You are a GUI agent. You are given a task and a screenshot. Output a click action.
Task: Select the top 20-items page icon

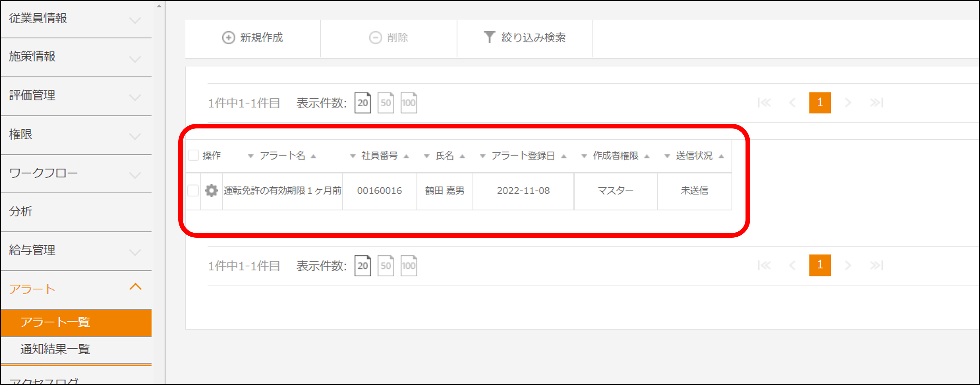pyautogui.click(x=362, y=103)
